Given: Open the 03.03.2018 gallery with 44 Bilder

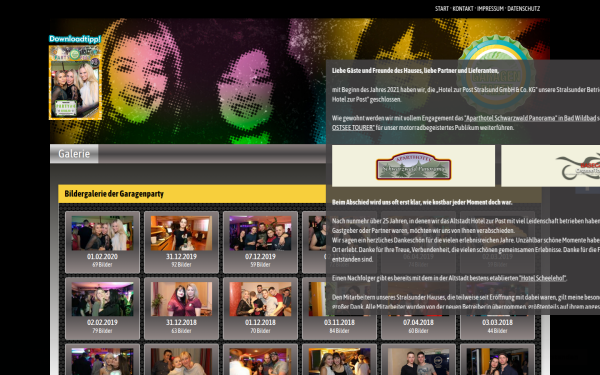Looking at the screenshot, I should tap(497, 308).
